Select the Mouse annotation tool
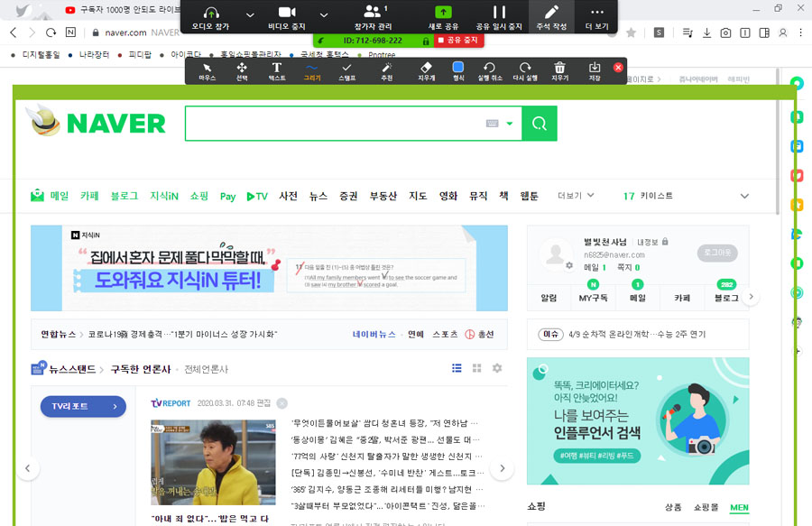 coord(208,71)
